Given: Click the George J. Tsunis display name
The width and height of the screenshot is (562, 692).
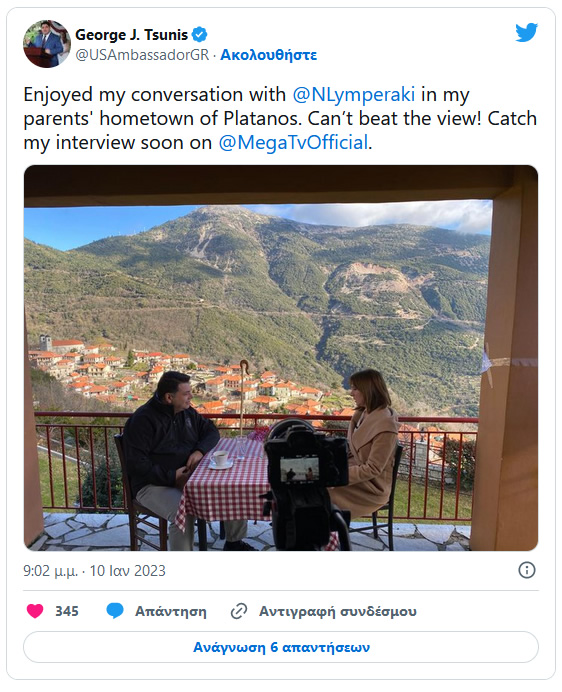Looking at the screenshot, I should coord(132,34).
